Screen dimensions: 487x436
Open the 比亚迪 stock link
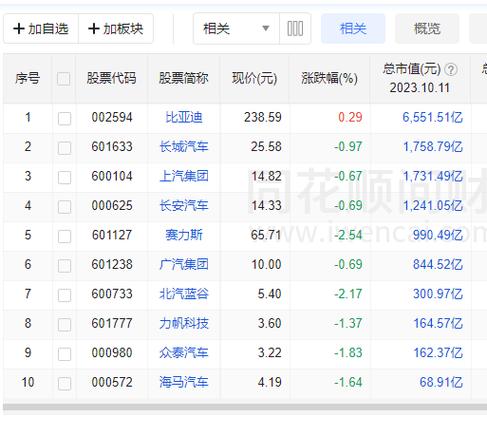pos(184,117)
